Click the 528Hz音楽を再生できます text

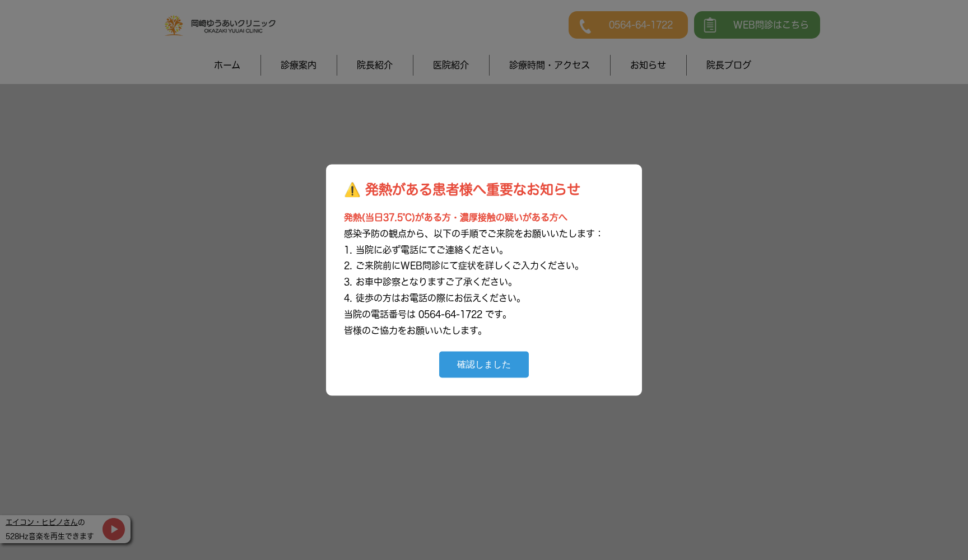(x=50, y=536)
